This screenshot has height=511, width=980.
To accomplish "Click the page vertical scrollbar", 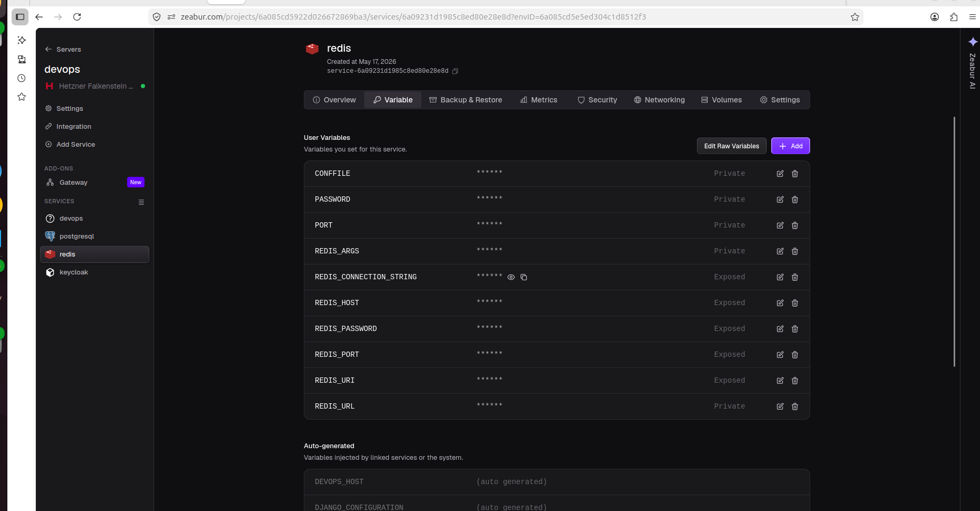I will coord(954,242).
